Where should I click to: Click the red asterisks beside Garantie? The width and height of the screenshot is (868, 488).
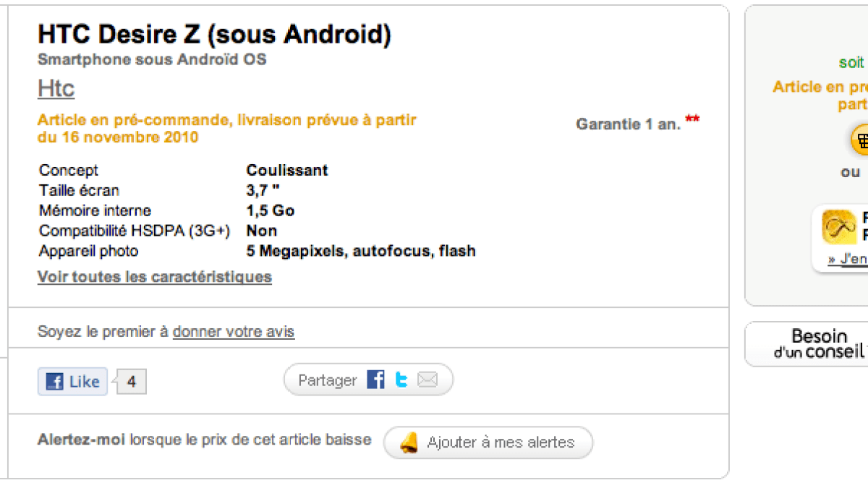click(692, 119)
